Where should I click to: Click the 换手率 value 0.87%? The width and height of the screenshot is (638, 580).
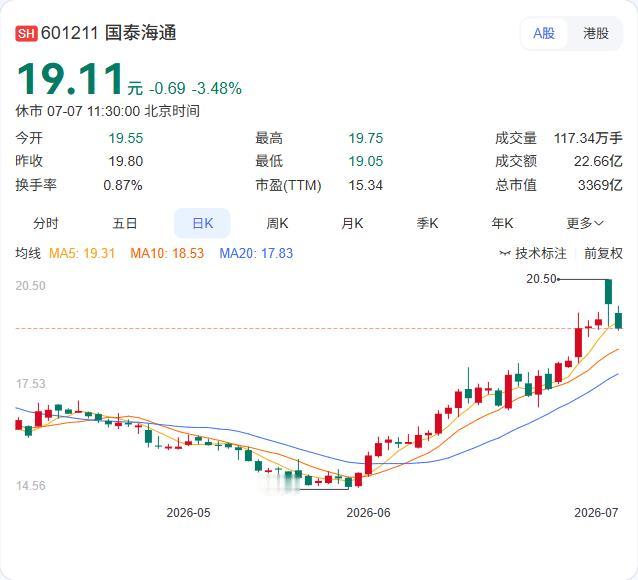[x=123, y=186]
